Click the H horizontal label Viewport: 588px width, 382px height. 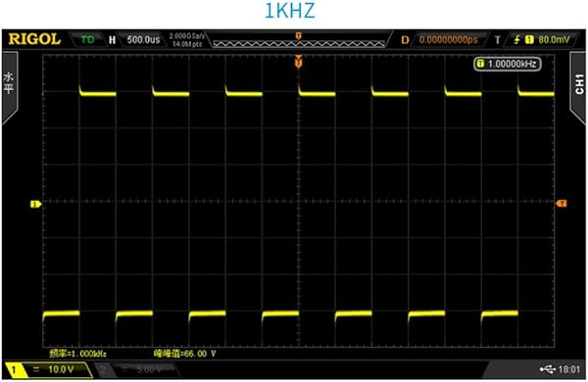(112, 40)
